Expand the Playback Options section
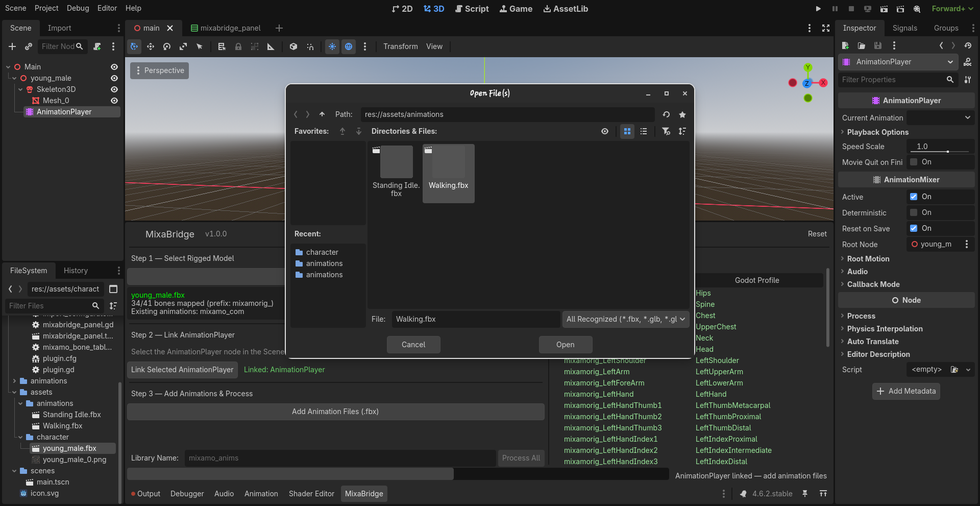The height and width of the screenshot is (506, 980). (877, 132)
